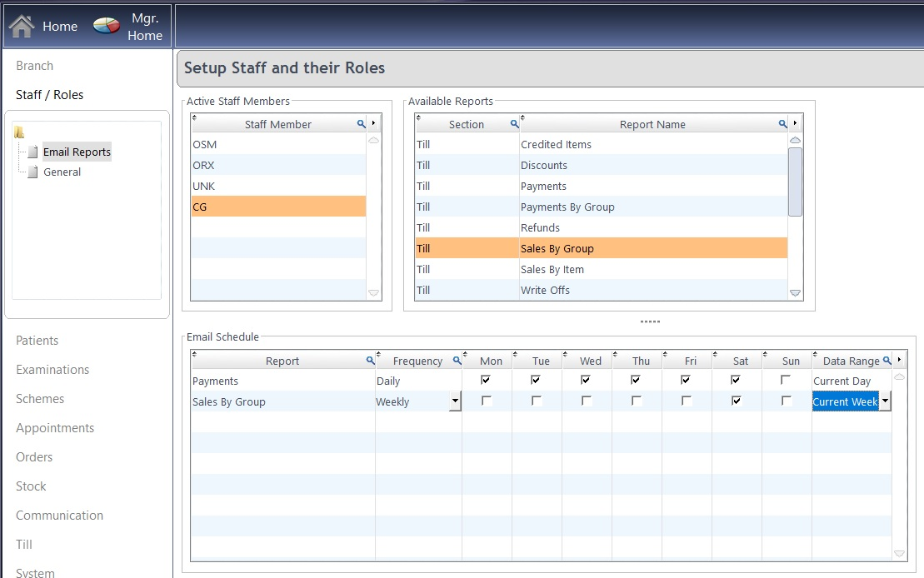924x578 pixels.
Task: Search the Staff Member column magnifier
Action: (x=362, y=124)
